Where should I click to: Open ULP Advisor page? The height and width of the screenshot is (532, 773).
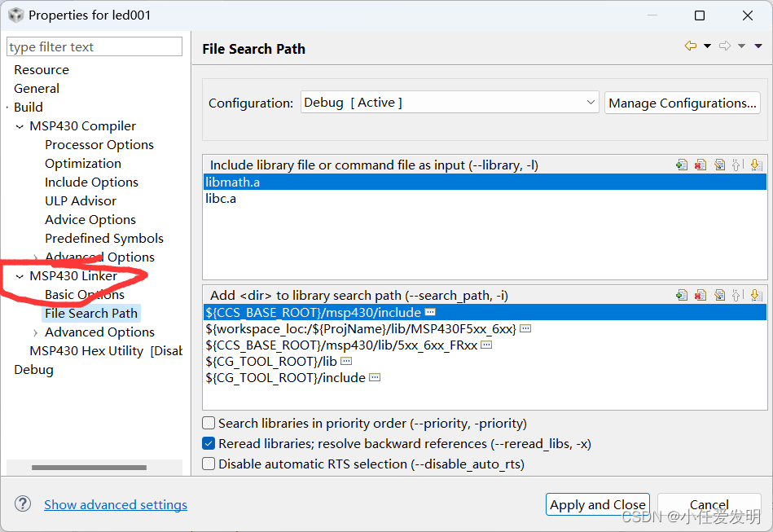click(81, 201)
